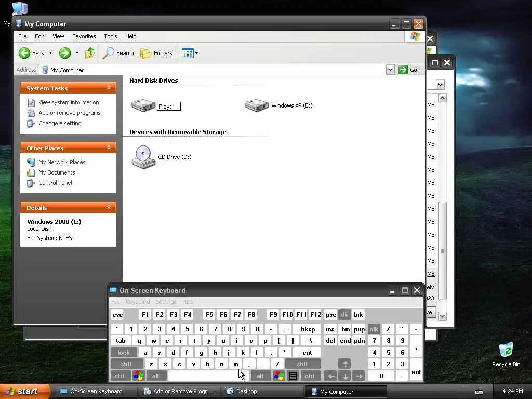Select the Windows XP (E:) drive icon
Image resolution: width=532 pixels, height=399 pixels.
pyautogui.click(x=257, y=105)
